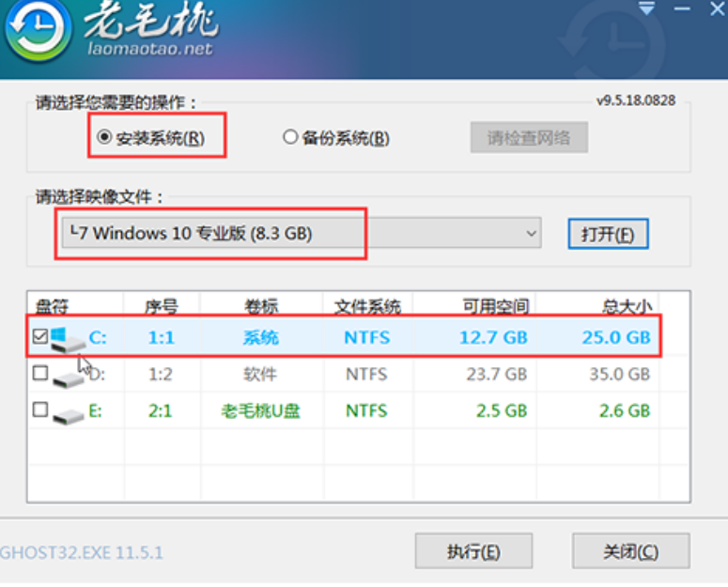Click the GHOST32.EXE 11.5.1 status text
Screen dimensions: 728x587
pyautogui.click(x=82, y=552)
